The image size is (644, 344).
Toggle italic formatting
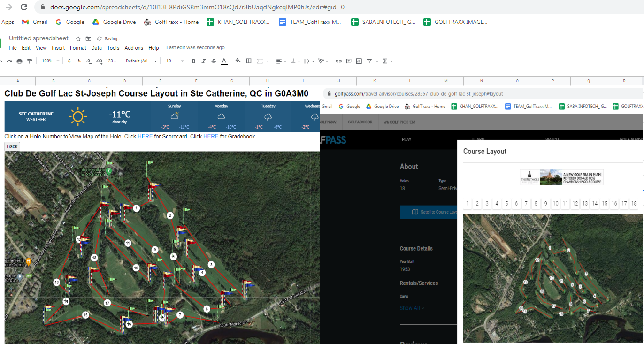click(x=203, y=61)
